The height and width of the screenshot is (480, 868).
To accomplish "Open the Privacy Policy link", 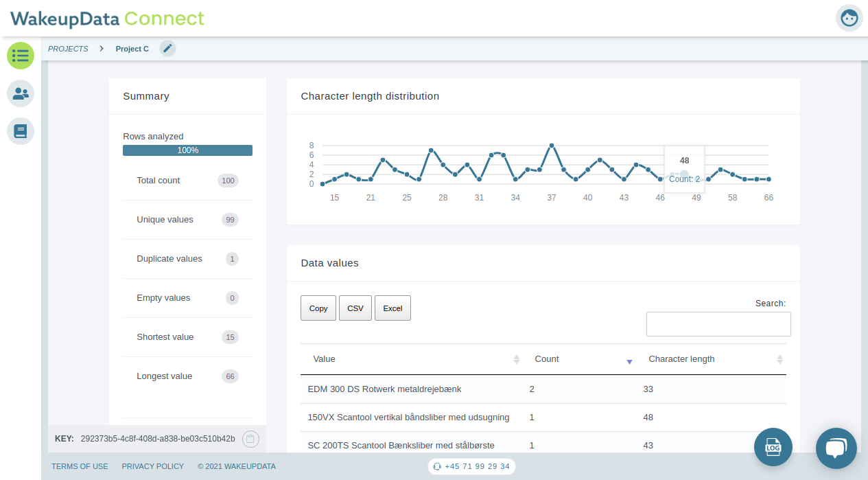I will [x=153, y=466].
